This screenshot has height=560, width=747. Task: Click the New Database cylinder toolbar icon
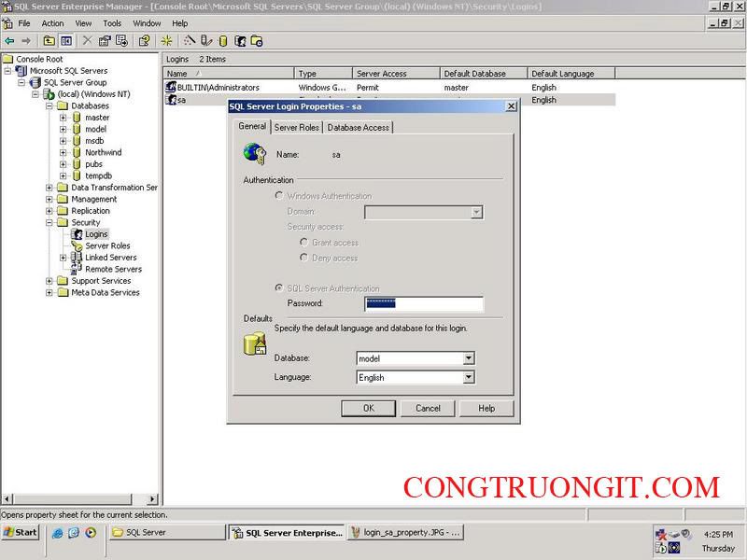point(223,41)
